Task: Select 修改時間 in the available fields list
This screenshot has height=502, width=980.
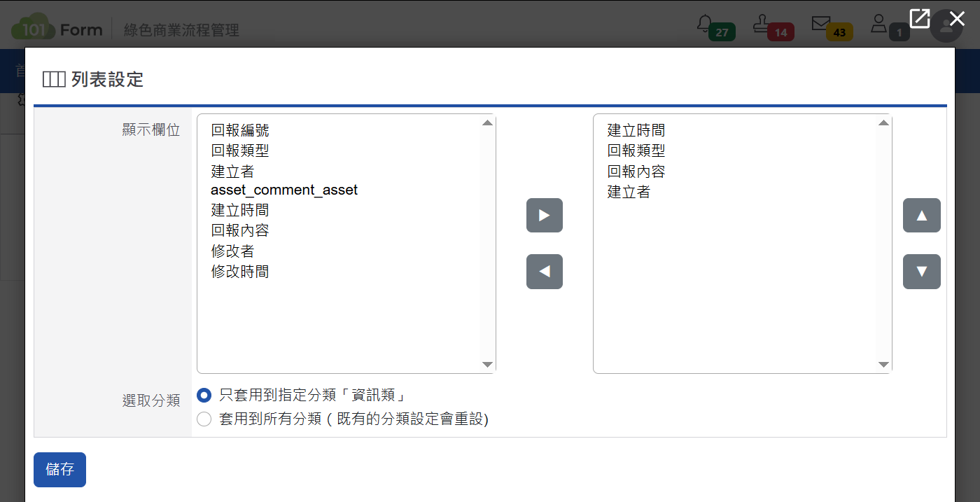Action: 240,272
